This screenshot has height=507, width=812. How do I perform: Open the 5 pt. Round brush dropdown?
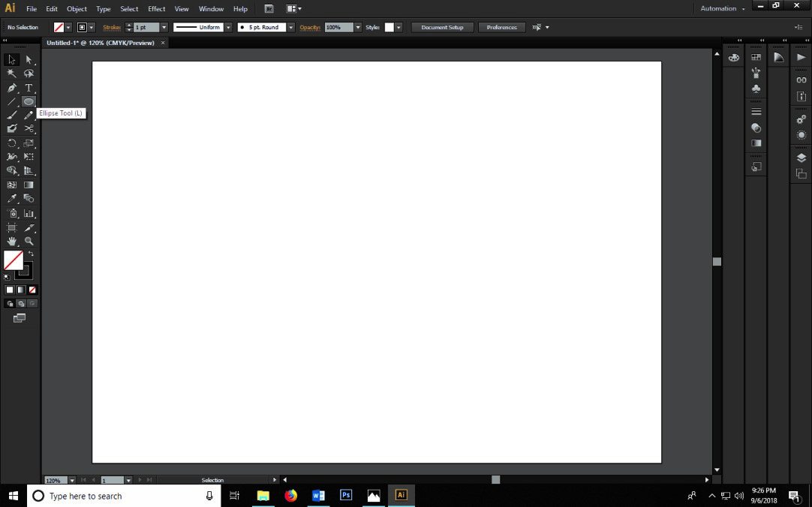coord(291,28)
